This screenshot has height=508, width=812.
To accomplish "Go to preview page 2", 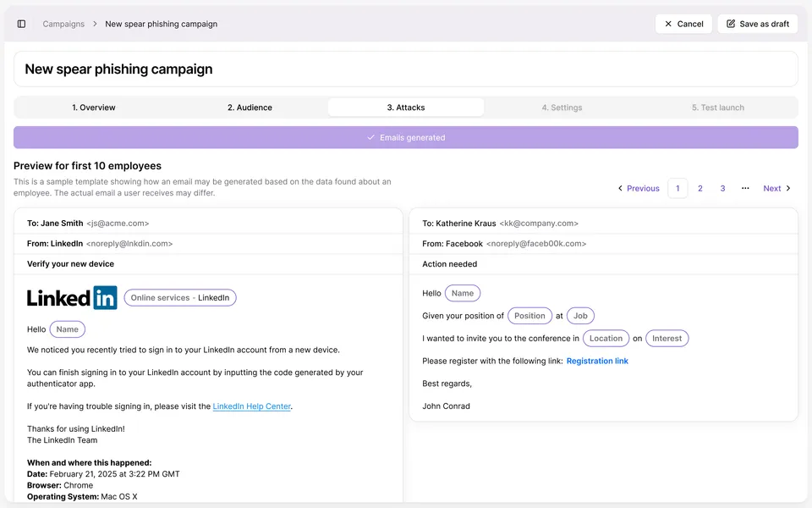I will [x=700, y=188].
